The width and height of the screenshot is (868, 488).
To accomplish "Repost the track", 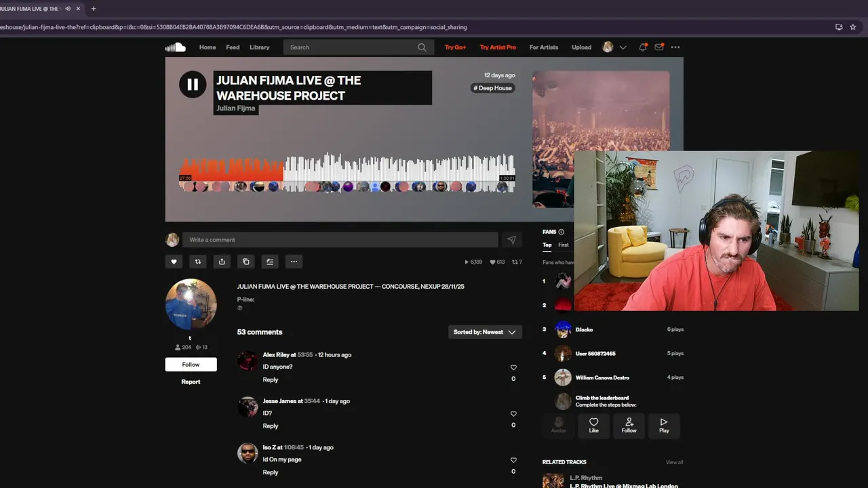I will click(x=197, y=262).
